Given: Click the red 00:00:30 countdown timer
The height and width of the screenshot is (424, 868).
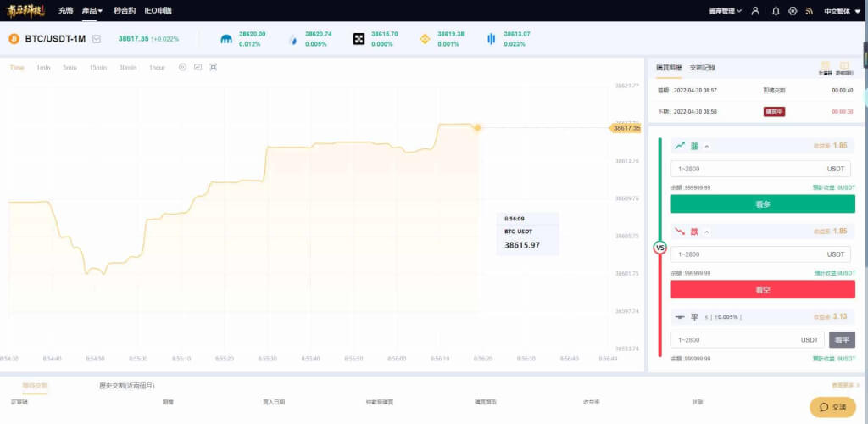Looking at the screenshot, I should [842, 111].
